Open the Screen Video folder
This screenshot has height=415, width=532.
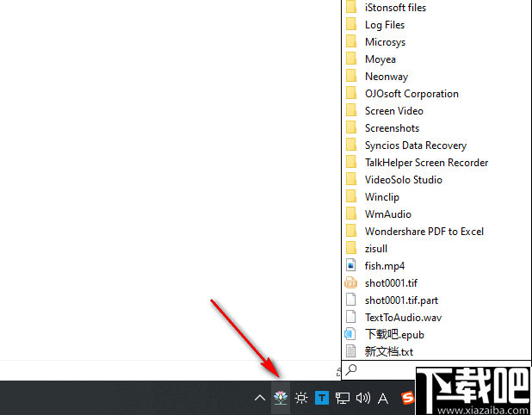coord(394,111)
